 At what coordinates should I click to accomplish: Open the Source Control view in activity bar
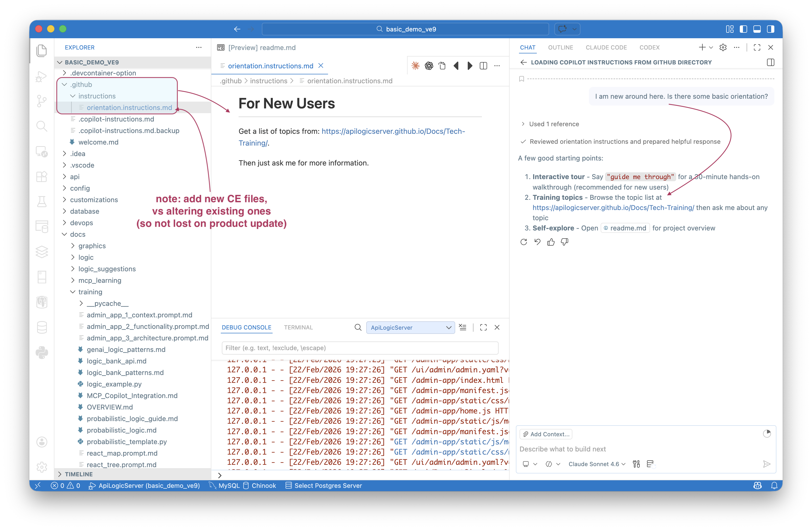(42, 101)
